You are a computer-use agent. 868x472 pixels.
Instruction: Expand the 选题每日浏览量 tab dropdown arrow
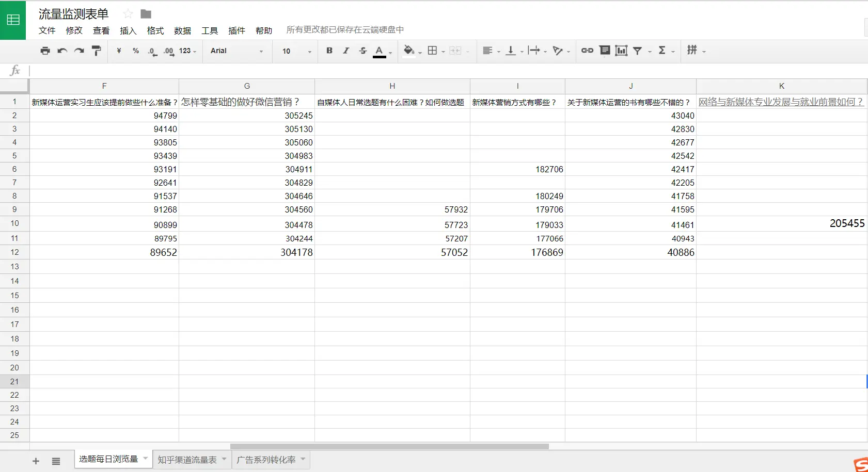pyautogui.click(x=146, y=458)
